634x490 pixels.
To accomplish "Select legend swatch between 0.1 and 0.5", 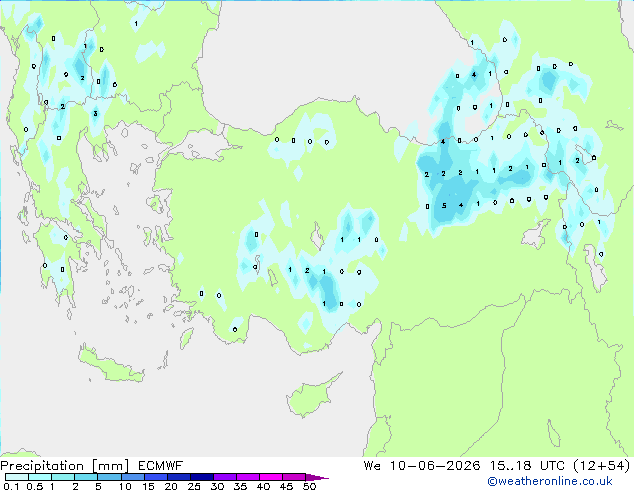I will click(x=17, y=477).
